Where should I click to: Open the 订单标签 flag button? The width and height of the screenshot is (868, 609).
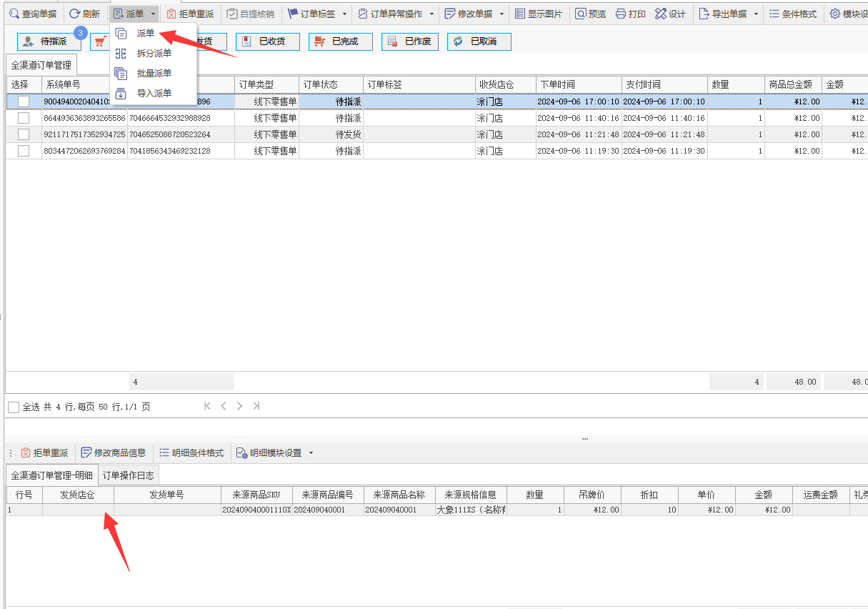(x=311, y=14)
